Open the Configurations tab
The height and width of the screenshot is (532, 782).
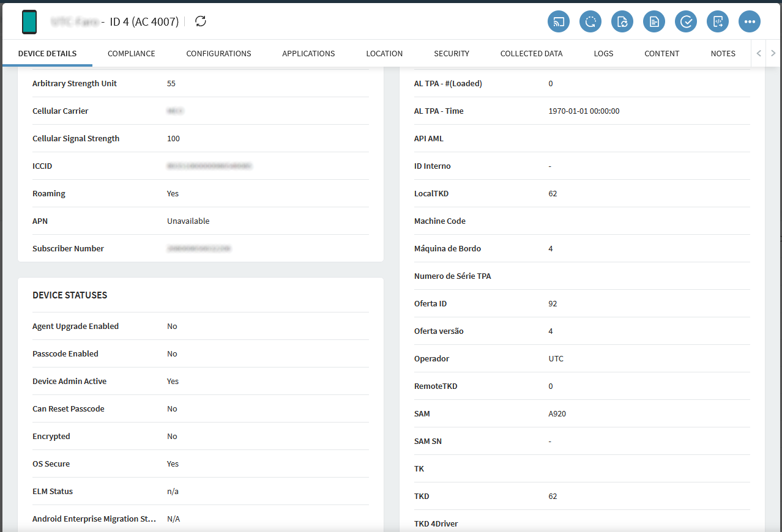tap(218, 54)
